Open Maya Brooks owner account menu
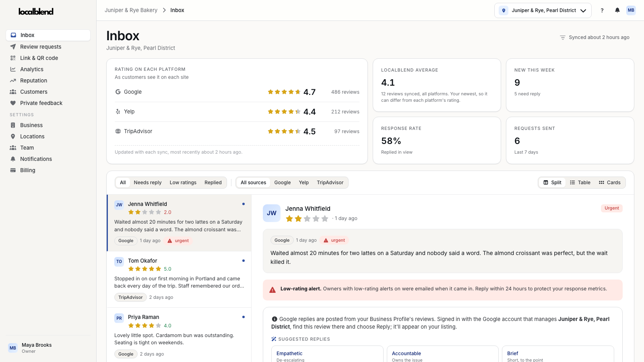This screenshot has height=362, width=644. click(48, 348)
